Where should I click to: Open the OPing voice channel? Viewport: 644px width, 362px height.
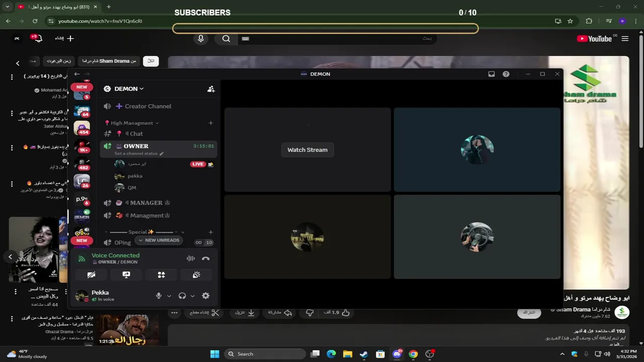[x=122, y=242]
